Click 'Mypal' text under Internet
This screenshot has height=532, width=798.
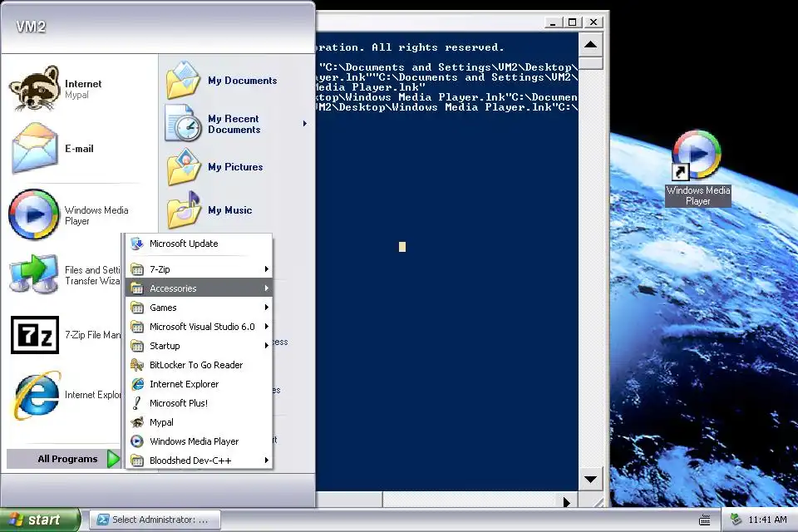[76, 96]
